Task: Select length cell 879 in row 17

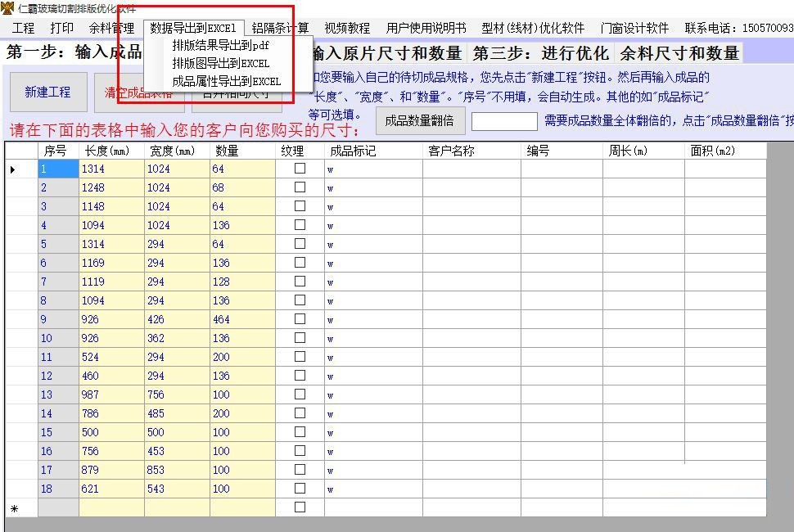Action: point(112,470)
